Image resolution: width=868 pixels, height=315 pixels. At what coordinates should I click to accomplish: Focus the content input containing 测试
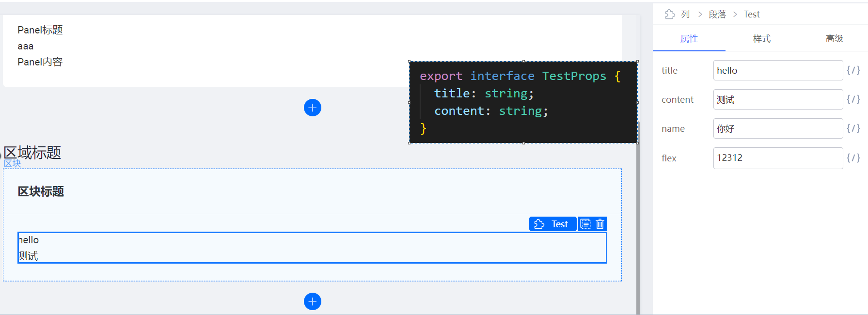[x=778, y=99]
